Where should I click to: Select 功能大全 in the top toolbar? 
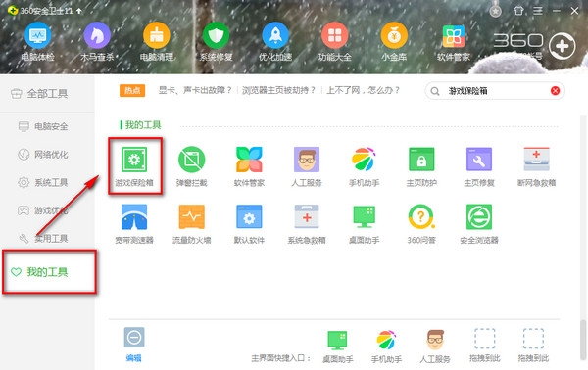[335, 41]
